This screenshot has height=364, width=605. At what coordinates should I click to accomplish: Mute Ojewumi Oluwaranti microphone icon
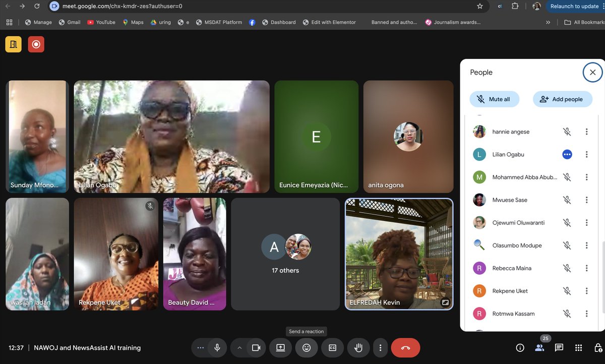click(x=567, y=222)
